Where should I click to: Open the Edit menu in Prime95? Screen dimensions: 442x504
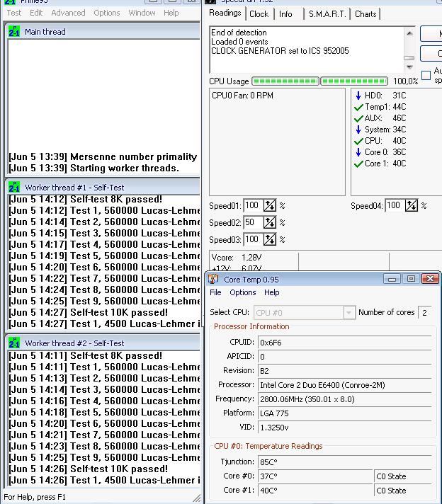point(36,13)
